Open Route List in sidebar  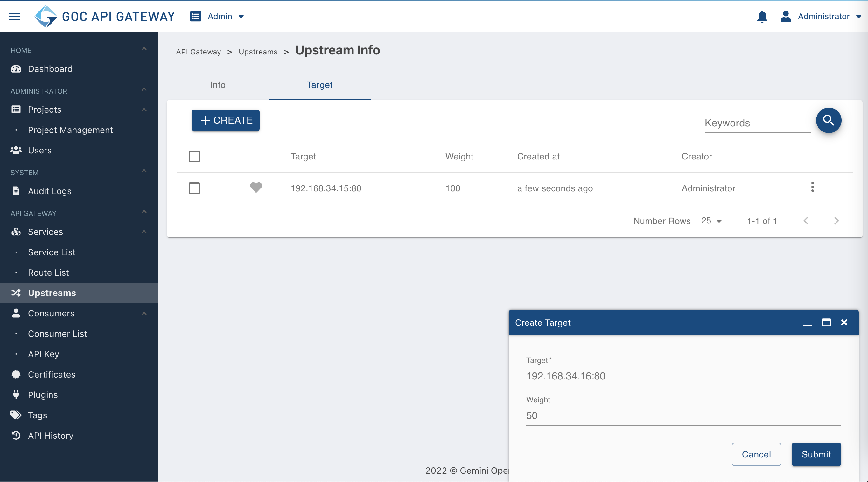point(48,272)
